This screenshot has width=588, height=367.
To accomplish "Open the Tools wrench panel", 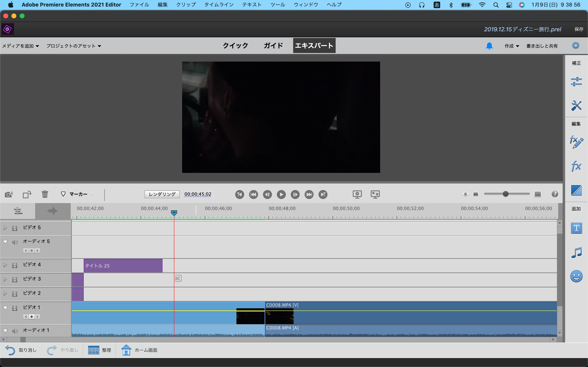I will [x=576, y=106].
